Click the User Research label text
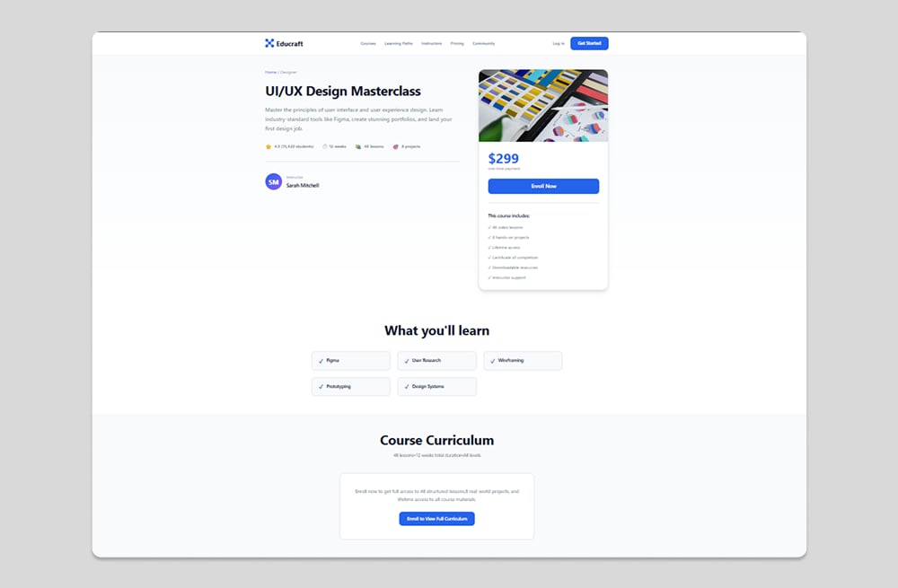898x588 pixels. (x=427, y=361)
